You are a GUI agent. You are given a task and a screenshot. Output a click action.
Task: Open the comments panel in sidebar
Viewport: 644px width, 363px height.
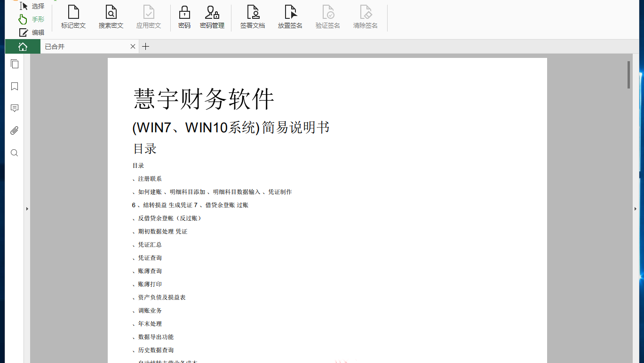15,108
